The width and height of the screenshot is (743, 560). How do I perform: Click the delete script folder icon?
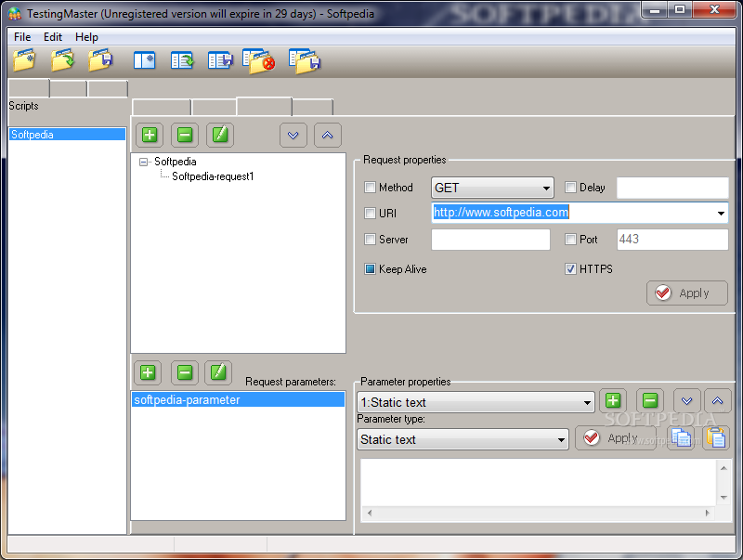tap(259, 61)
